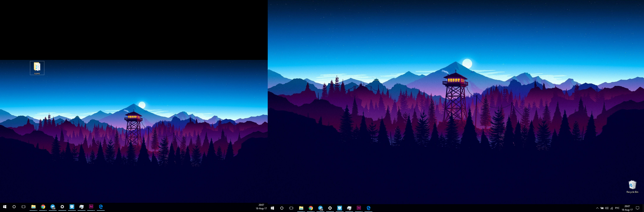The width and height of the screenshot is (644, 212).
Task: Open Microsoft Edge on right monitor taskbar
Action: click(x=368, y=208)
